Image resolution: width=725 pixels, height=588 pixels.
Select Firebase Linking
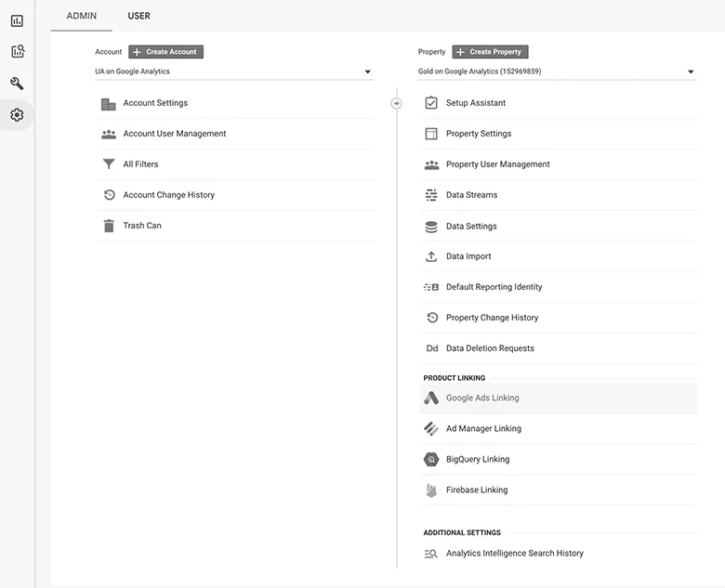coord(558,490)
